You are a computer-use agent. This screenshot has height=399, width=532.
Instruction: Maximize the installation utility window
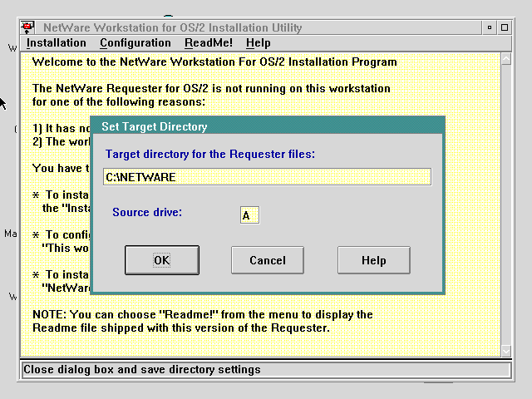click(x=505, y=27)
